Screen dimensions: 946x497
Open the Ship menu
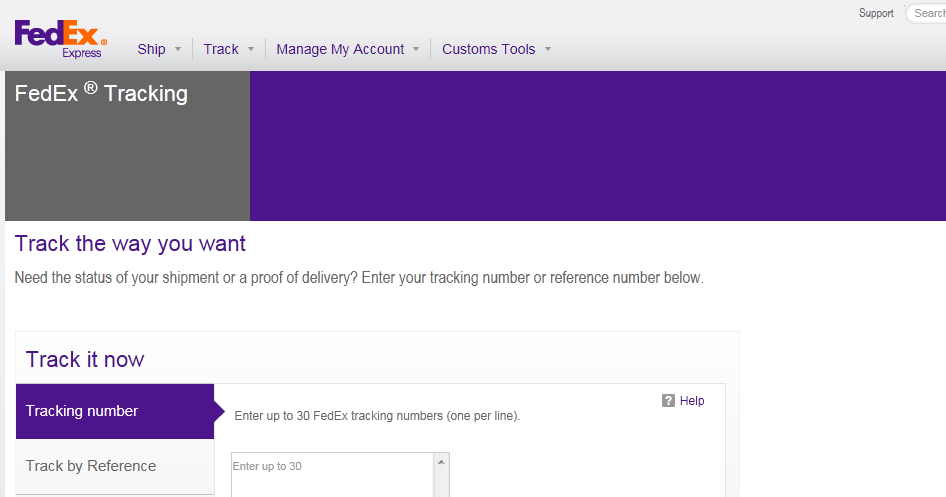152,49
